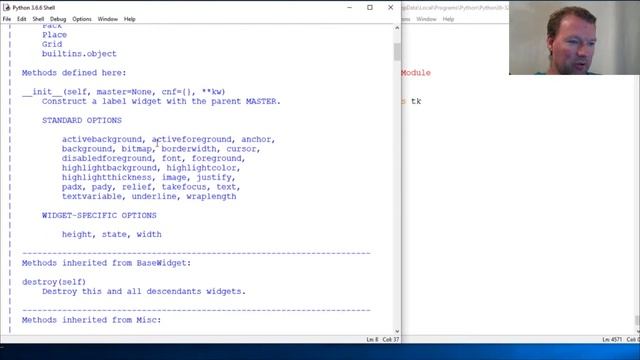Click 'Methods inherited from BaseWidget:' heading

click(107, 263)
